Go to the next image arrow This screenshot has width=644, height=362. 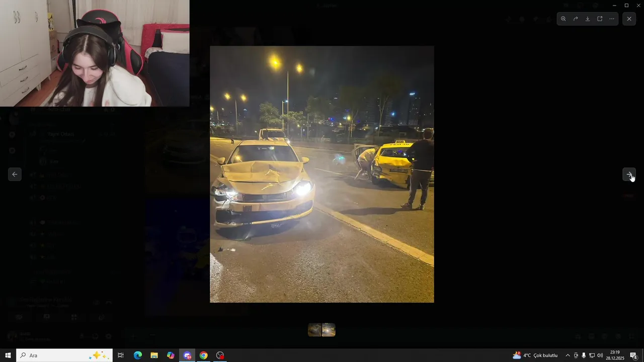point(629,174)
